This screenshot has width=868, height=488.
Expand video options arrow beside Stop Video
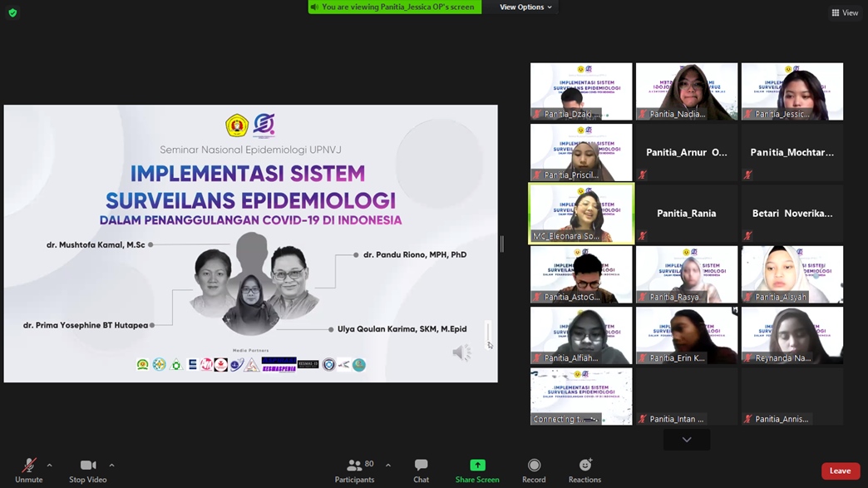coord(111,466)
